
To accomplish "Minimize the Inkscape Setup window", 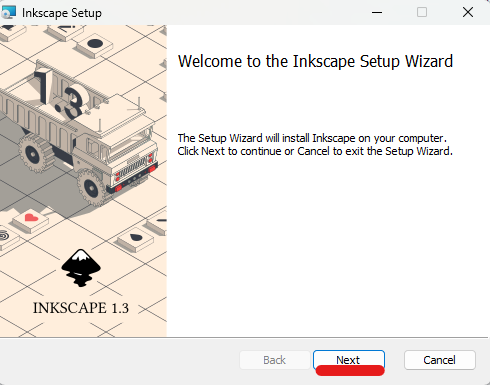I will [x=377, y=12].
